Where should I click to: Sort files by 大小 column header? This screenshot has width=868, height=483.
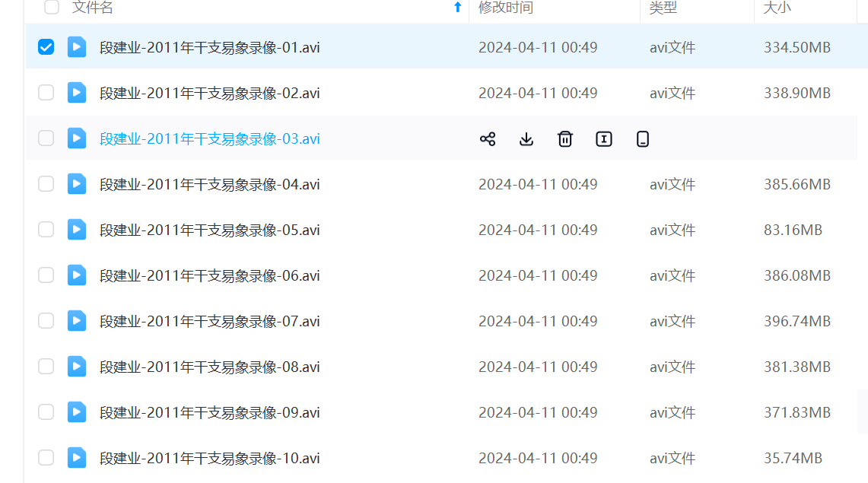click(x=779, y=8)
